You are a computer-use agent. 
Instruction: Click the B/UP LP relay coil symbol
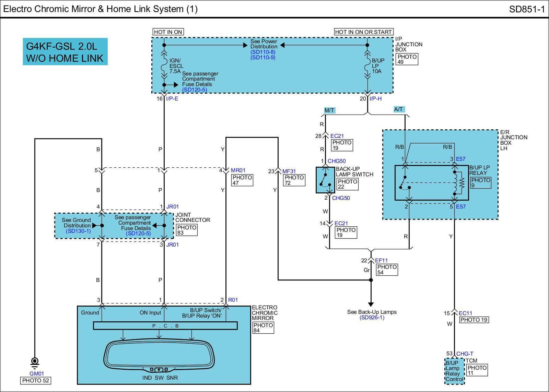coord(456,182)
